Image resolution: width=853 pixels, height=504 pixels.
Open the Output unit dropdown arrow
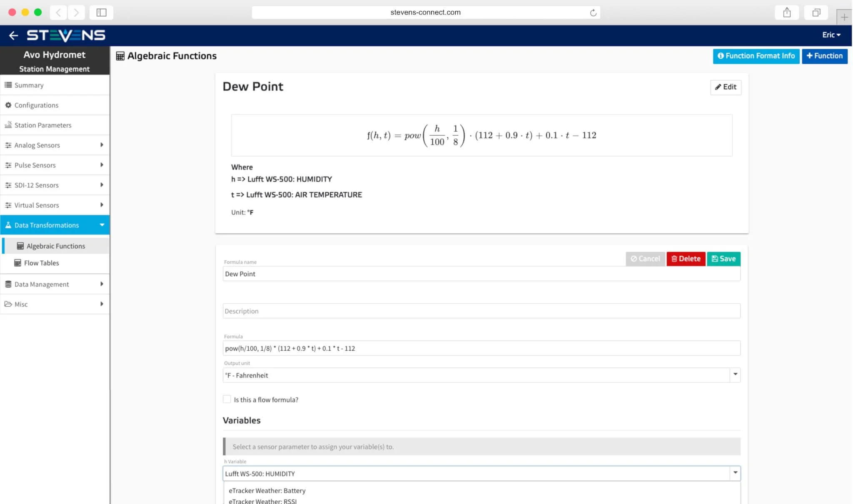pos(735,374)
